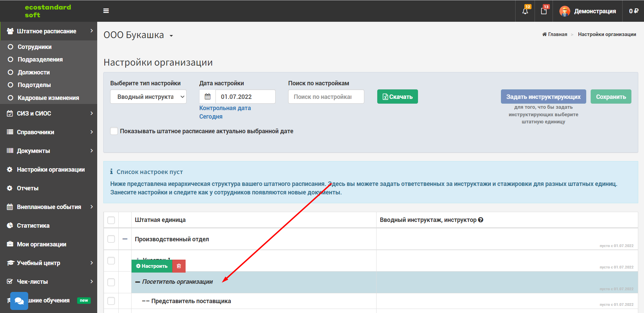Click calendar icon beside date field
The width and height of the screenshot is (644, 313).
[x=207, y=97]
